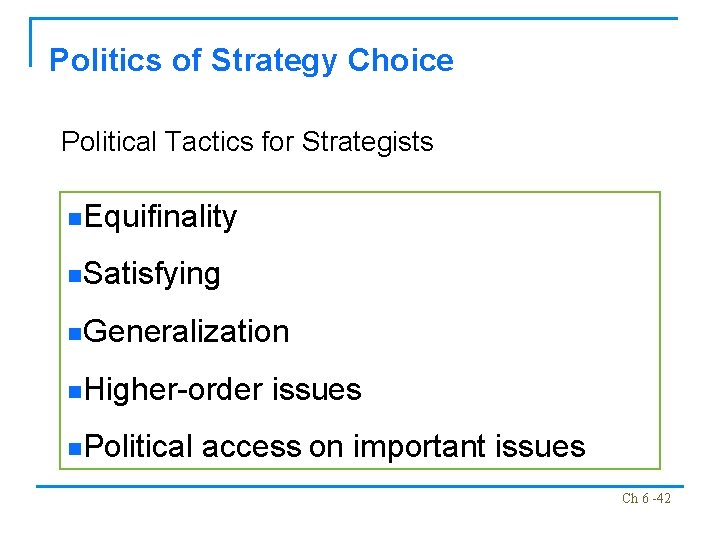Click the Generalization bullet text
The image size is (720, 540).
coord(187,332)
